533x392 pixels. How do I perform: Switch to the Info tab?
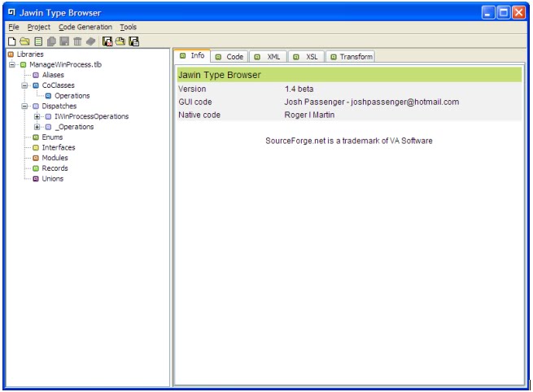click(x=192, y=55)
